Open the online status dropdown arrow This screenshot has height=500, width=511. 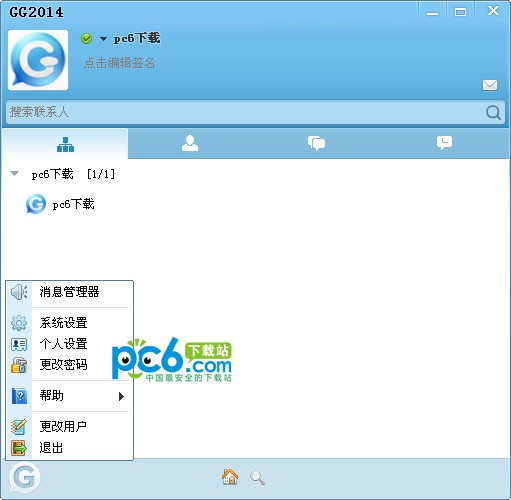(x=103, y=39)
